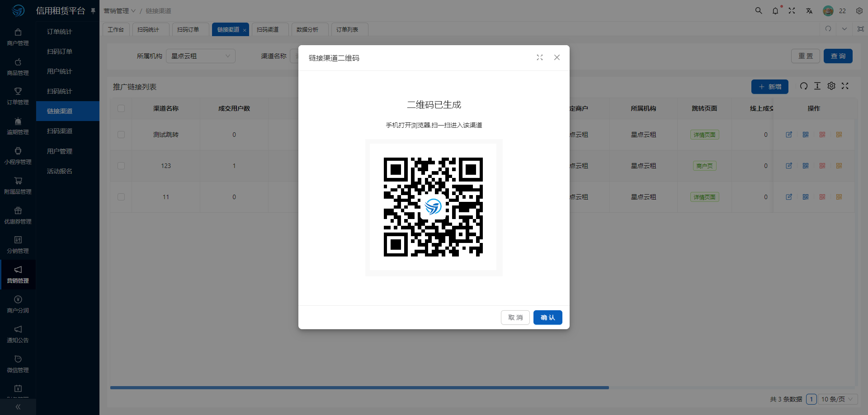868x415 pixels.
Task: Open 通知公告 in the sidebar
Action: [x=18, y=334]
